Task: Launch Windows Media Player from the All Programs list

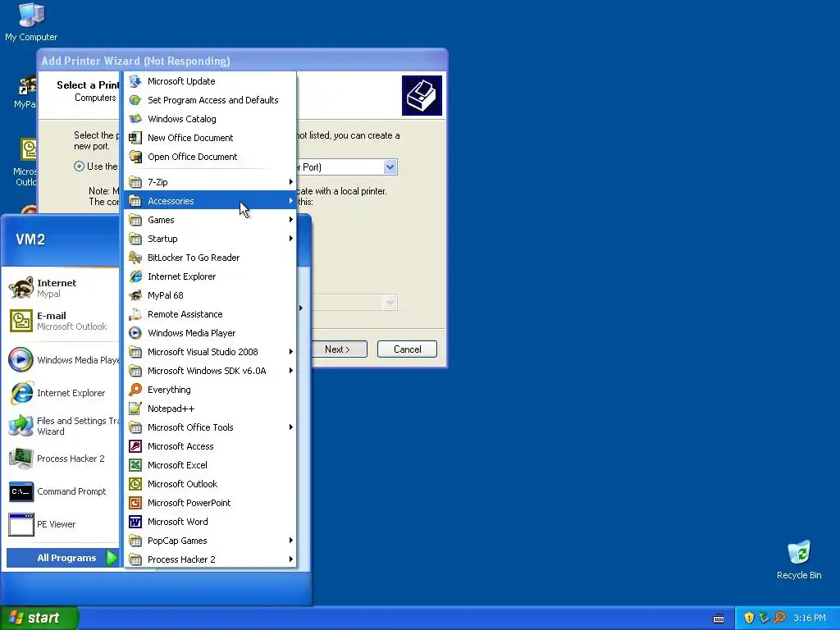Action: [210, 333]
